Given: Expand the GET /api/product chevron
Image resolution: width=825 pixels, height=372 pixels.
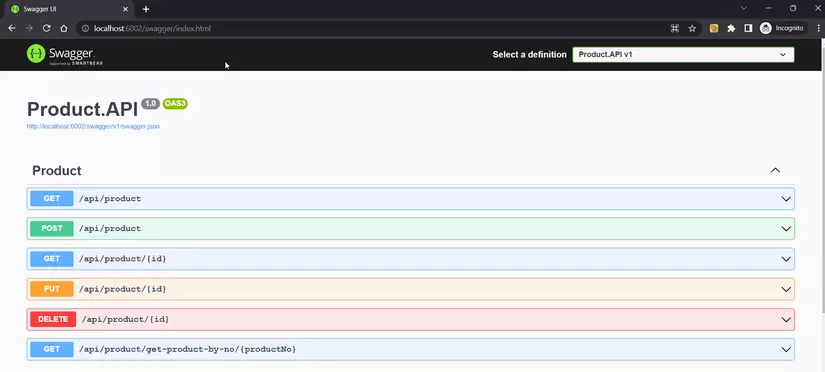Looking at the screenshot, I should tap(786, 199).
